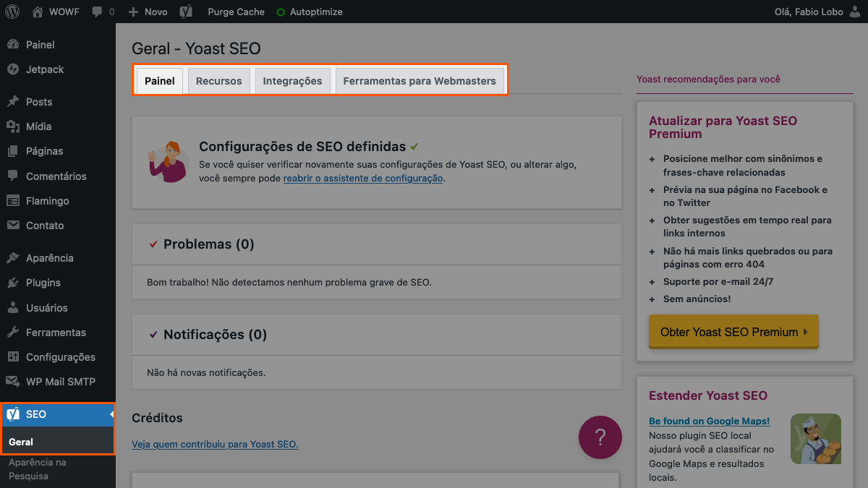Click the comment count 0 in admin bar
This screenshot has width=868, height=488.
(111, 12)
